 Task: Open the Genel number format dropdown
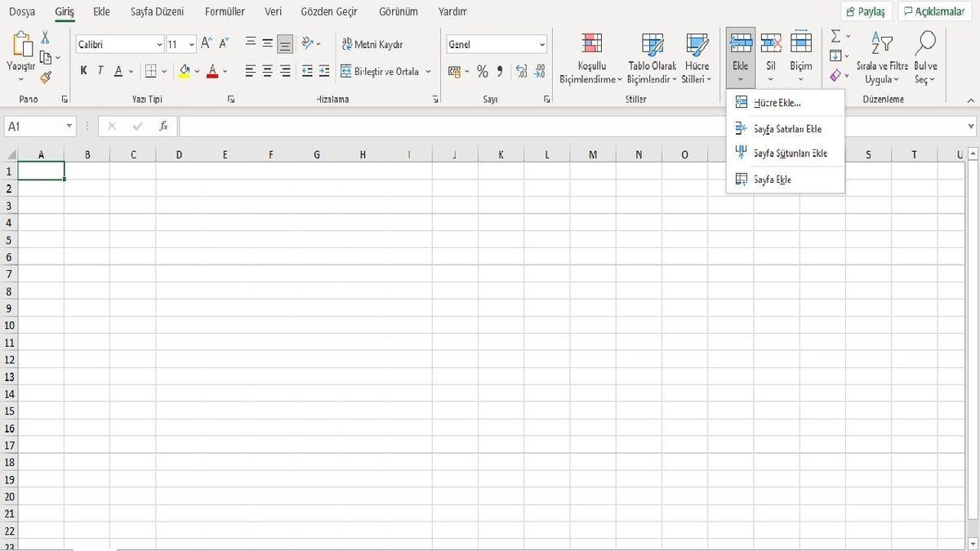[x=541, y=44]
